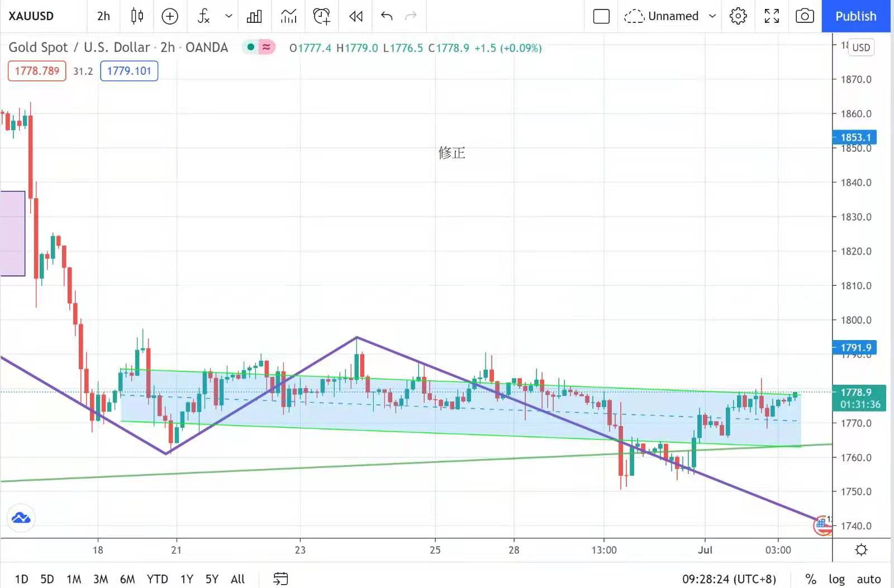Toggle log scale on price axis
Screen dimensions: 894x588
836,579
